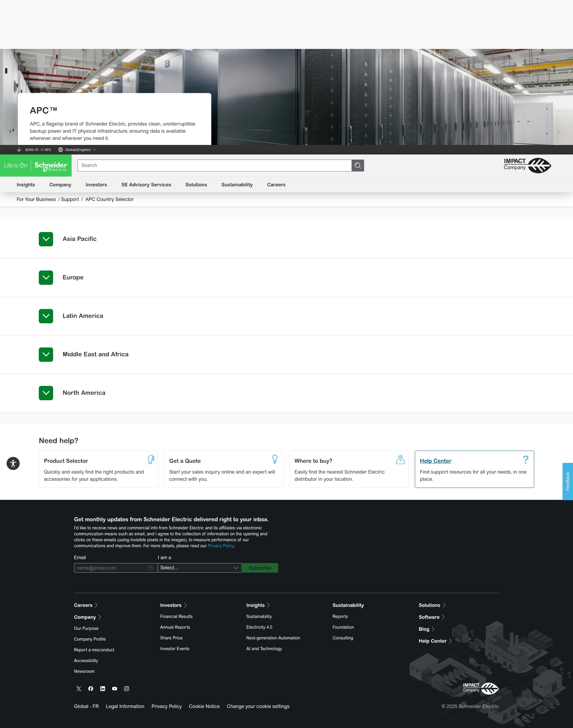This screenshot has width=573, height=728.
Task: Open the SE Advisory Services menu
Action: (x=148, y=185)
